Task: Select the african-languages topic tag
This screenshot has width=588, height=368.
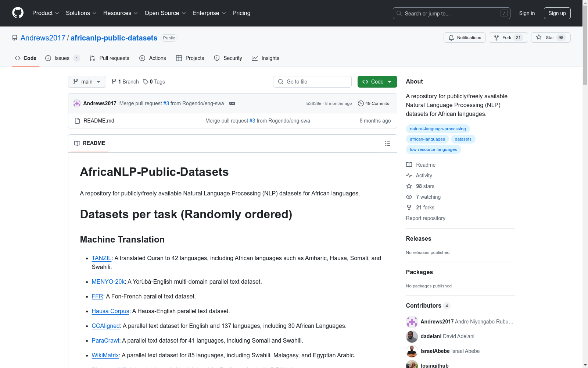Action: [427, 139]
